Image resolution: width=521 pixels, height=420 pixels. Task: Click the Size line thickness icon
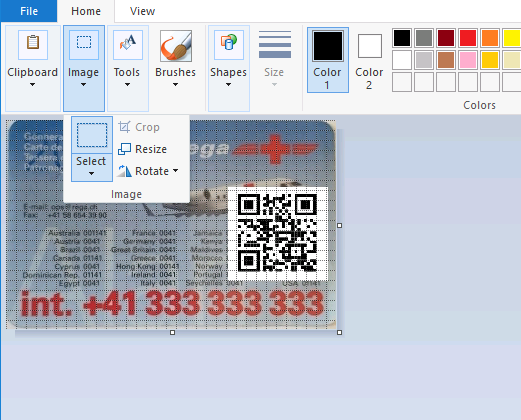[275, 44]
